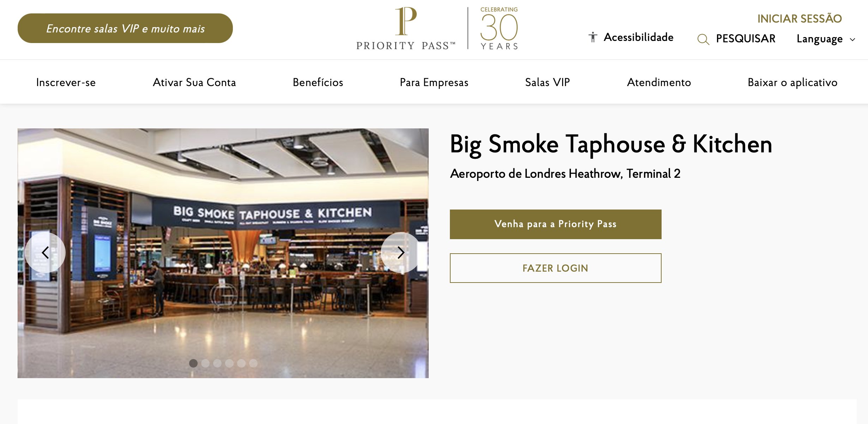The height and width of the screenshot is (424, 868).
Task: Open the Benefícios menu item
Action: click(x=318, y=82)
